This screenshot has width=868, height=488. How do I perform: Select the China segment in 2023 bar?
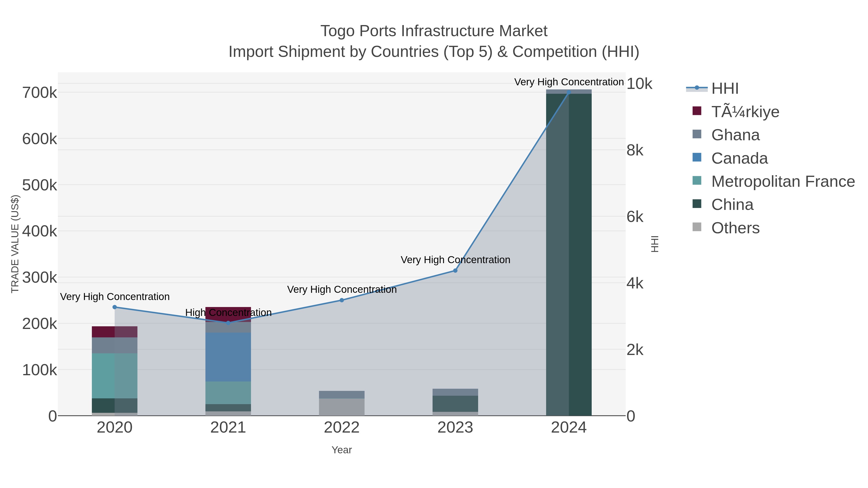click(455, 404)
